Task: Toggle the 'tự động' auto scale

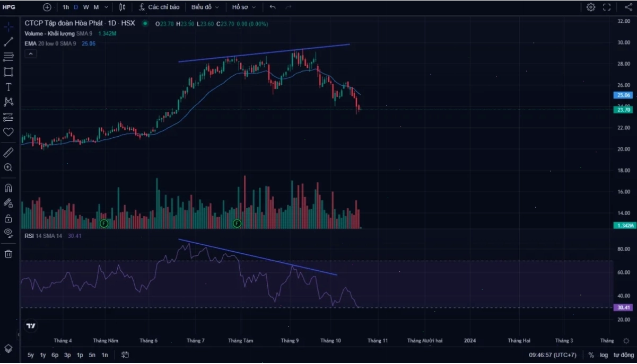Action: pyautogui.click(x=624, y=355)
